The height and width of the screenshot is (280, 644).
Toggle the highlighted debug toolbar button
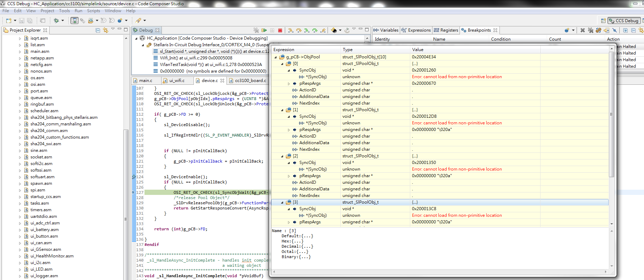[74, 20]
